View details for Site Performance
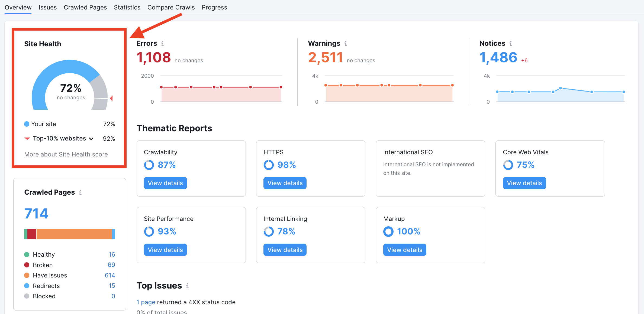Image resolution: width=644 pixels, height=314 pixels. [x=165, y=250]
